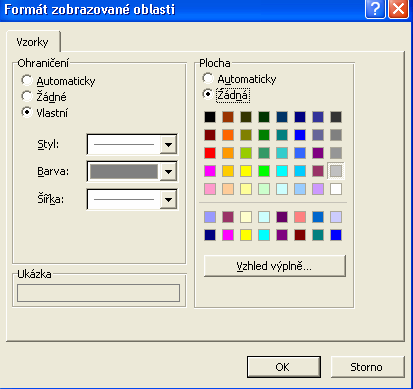Viewport: 413px width, 389px height.
Task: Select the yellow swatch in bottom row
Action: click(246, 235)
